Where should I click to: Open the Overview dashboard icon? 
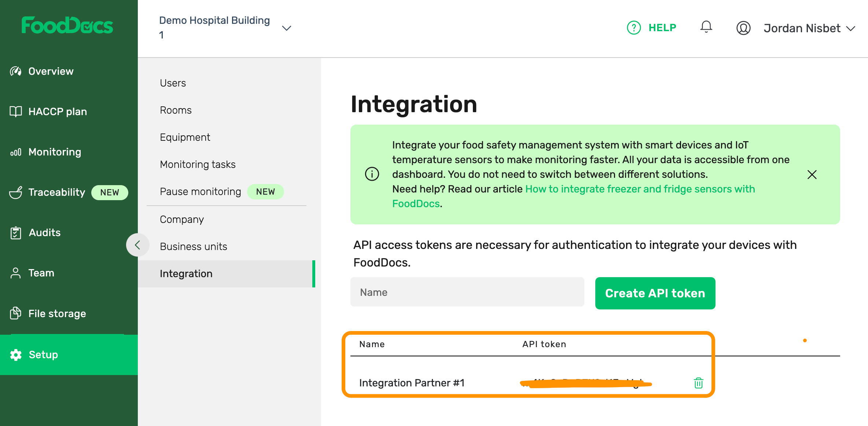[x=15, y=71]
